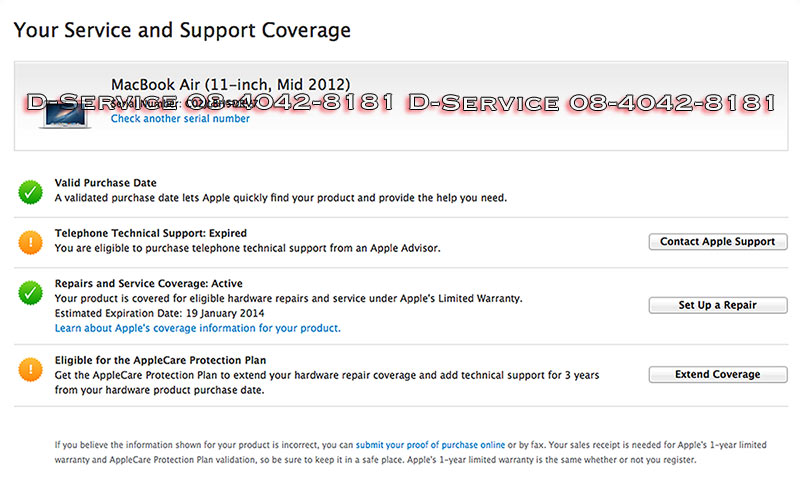Open the Check another serial number link

[x=180, y=119]
